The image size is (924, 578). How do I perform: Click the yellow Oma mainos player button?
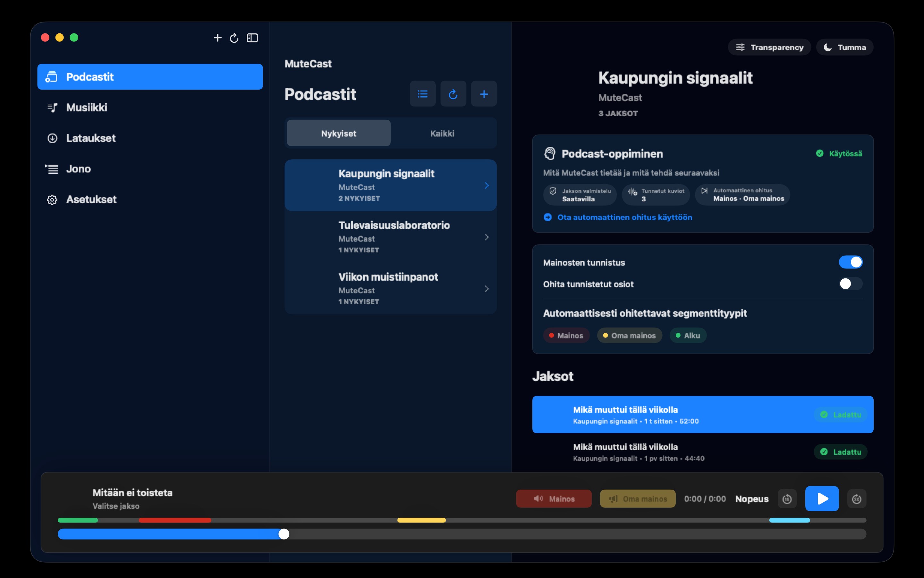point(637,498)
